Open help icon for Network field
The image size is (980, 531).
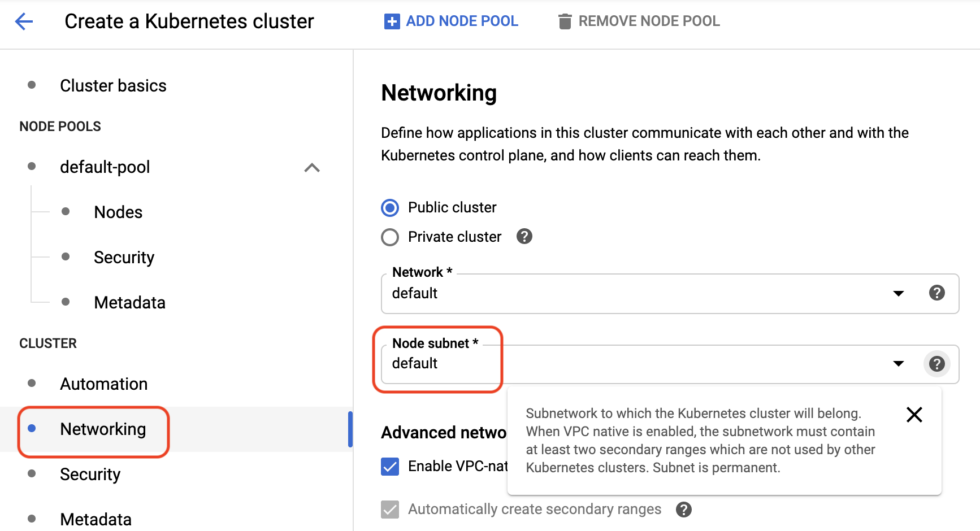[x=937, y=293]
